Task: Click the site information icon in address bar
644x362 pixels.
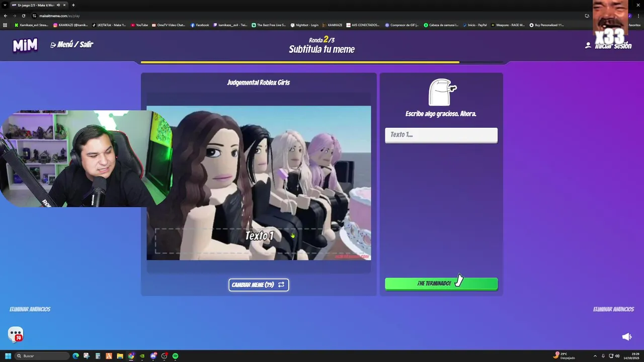Action: (x=34, y=16)
